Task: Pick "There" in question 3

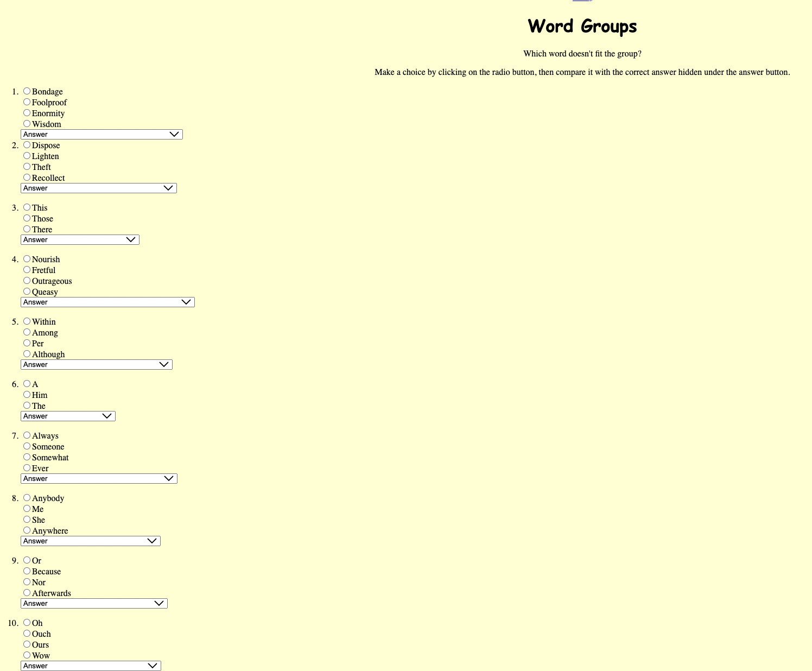Action: [x=27, y=229]
